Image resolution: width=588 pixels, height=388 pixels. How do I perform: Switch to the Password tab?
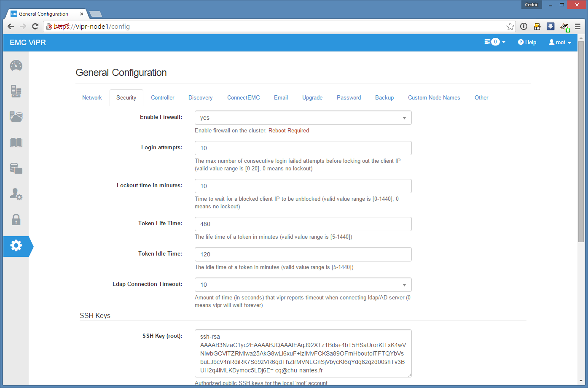pos(349,97)
